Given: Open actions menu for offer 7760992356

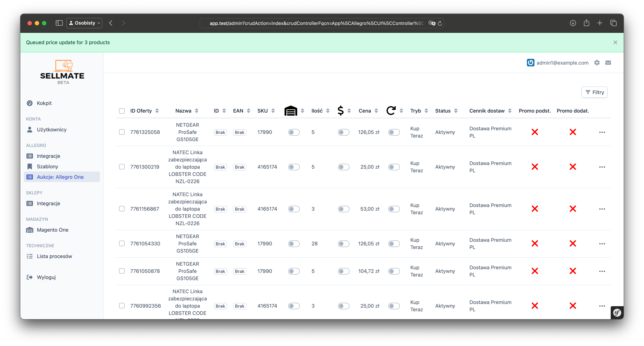Looking at the screenshot, I should 602,306.
